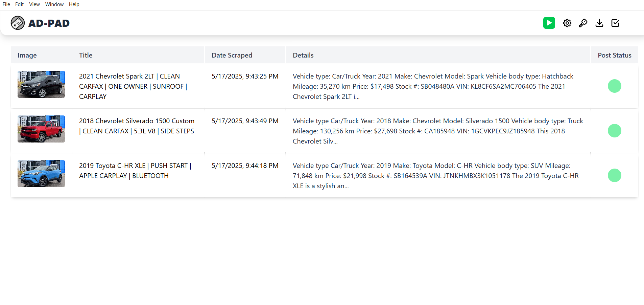Click the date '5/17/2025, 9:44:18 PM'
The width and height of the screenshot is (644, 305).
click(x=245, y=166)
